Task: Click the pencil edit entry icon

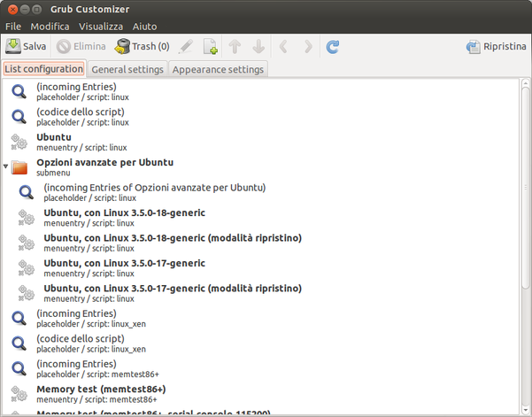Action: (x=186, y=46)
